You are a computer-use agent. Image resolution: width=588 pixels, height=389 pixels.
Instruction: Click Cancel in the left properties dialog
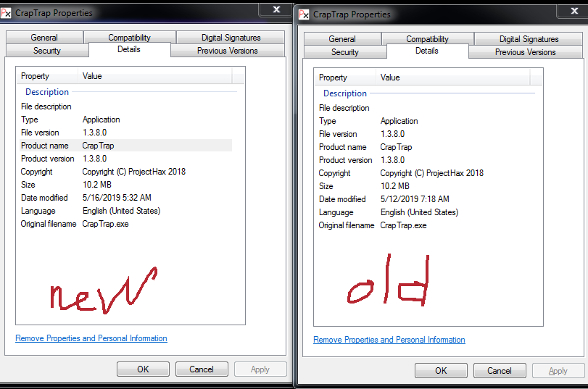[202, 369]
